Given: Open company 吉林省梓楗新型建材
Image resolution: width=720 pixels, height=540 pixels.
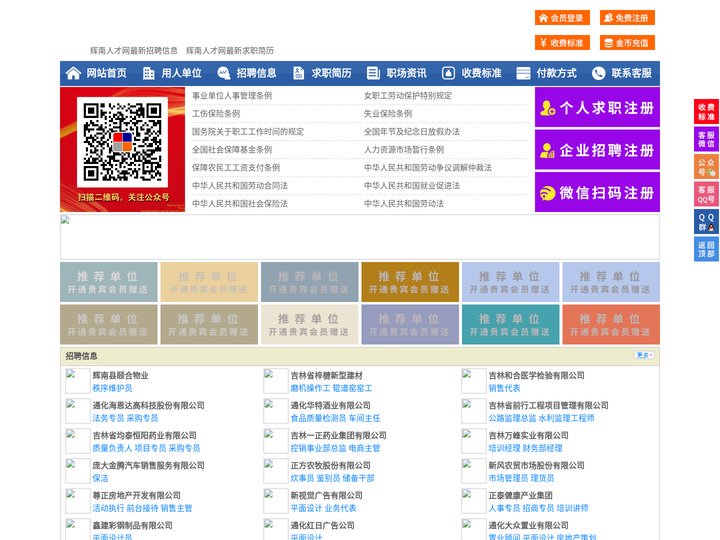Looking at the screenshot, I should click(x=326, y=375).
